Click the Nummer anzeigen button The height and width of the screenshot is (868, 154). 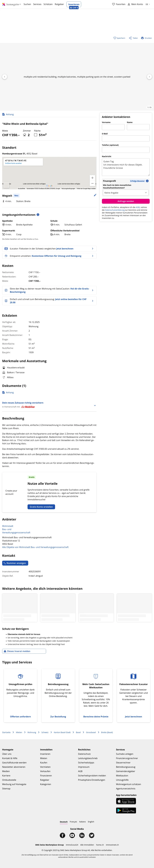[x=15, y=563]
